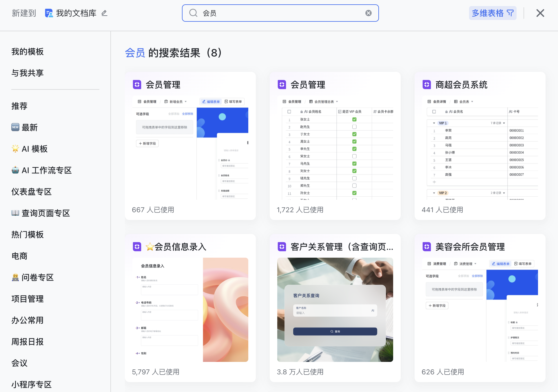
Task: Open the 美容会所会员管理 template preview
Action: tap(480, 310)
